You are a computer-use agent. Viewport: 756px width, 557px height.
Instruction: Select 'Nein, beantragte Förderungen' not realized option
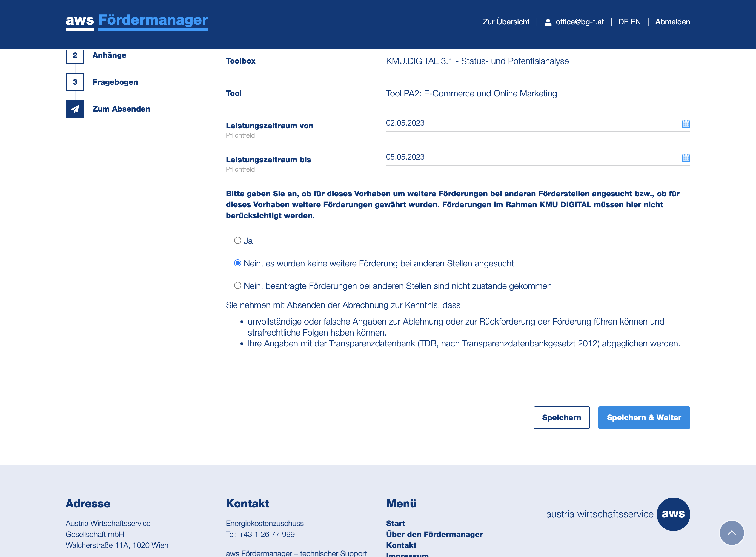[237, 286]
